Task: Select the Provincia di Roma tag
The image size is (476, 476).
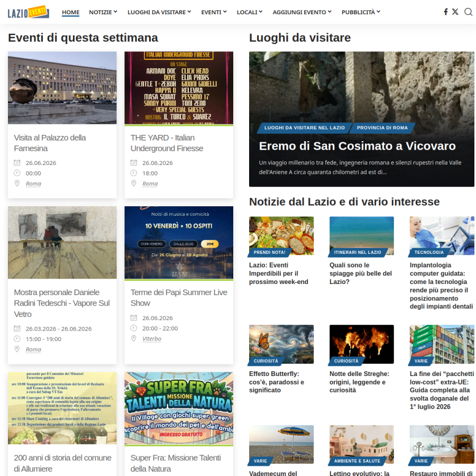Action: tap(382, 128)
